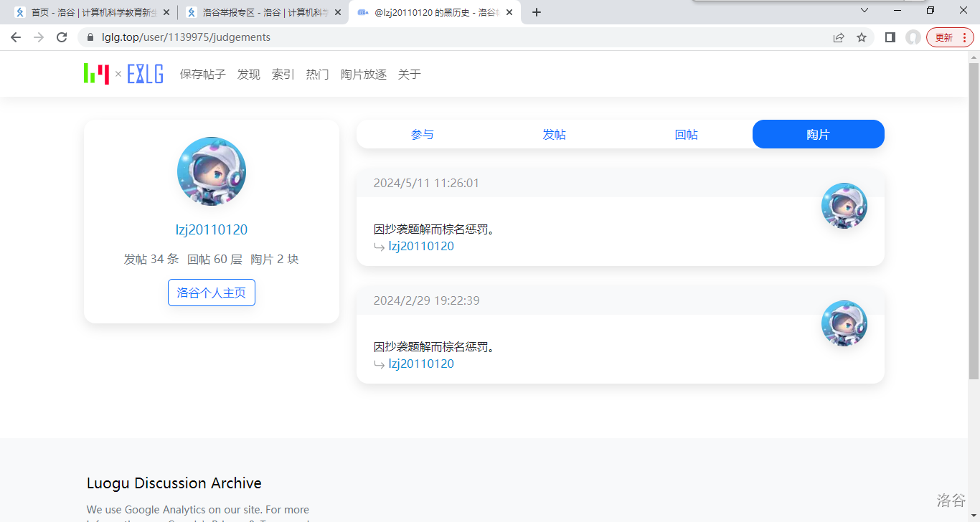The width and height of the screenshot is (980, 522).
Task: Switch to the 发帖 tab
Action: (x=554, y=135)
